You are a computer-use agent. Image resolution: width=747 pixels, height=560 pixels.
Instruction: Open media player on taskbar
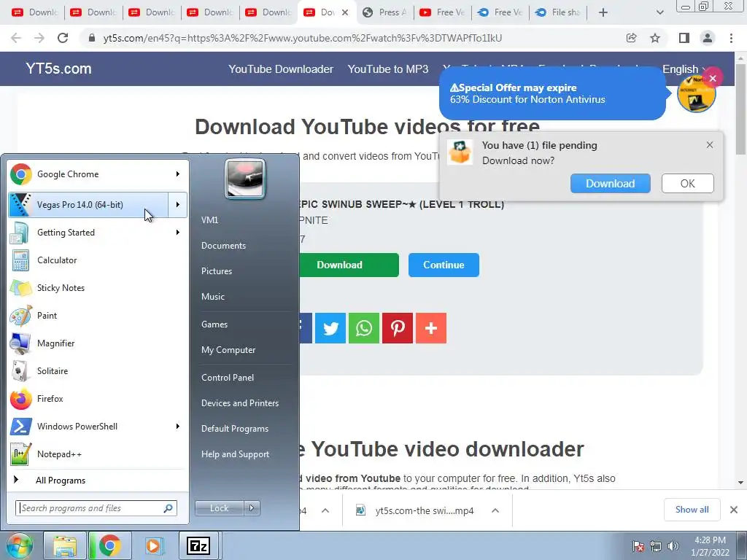pos(154,545)
